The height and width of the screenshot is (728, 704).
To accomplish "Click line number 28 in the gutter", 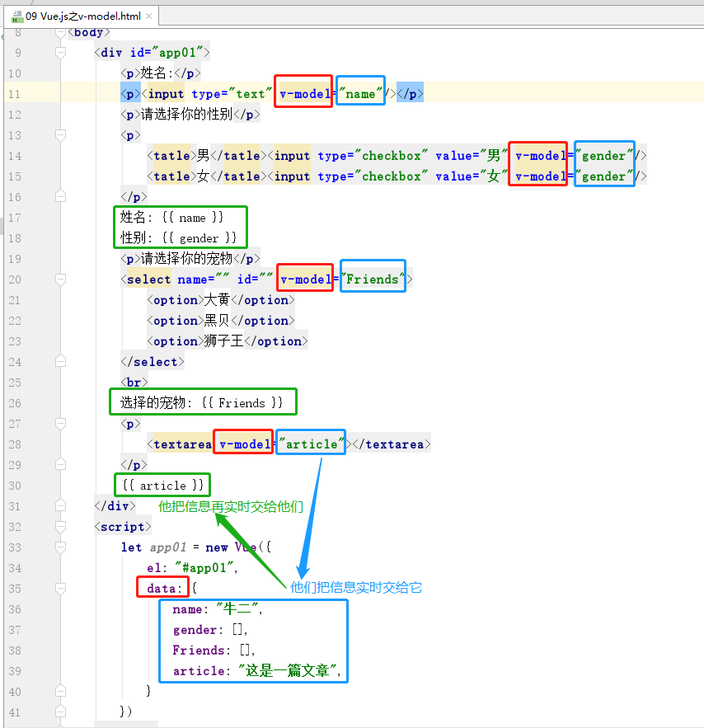I will click(14, 444).
